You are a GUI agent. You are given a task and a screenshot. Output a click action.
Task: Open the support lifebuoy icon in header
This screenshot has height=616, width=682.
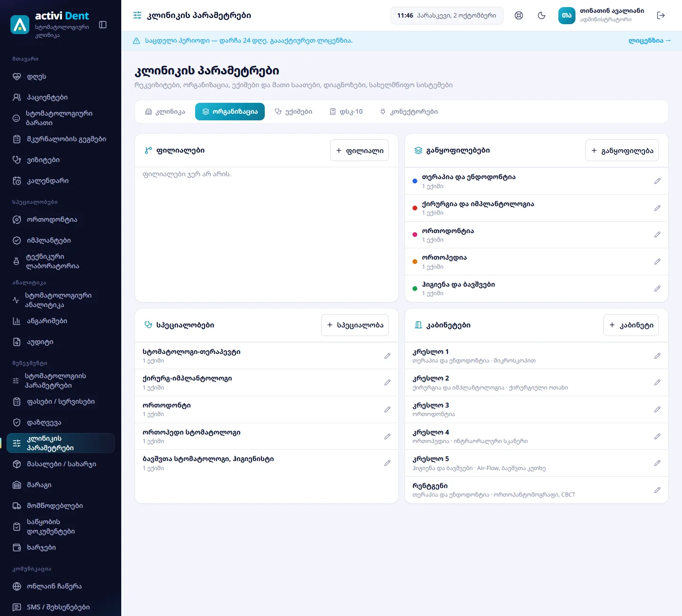pos(519,16)
